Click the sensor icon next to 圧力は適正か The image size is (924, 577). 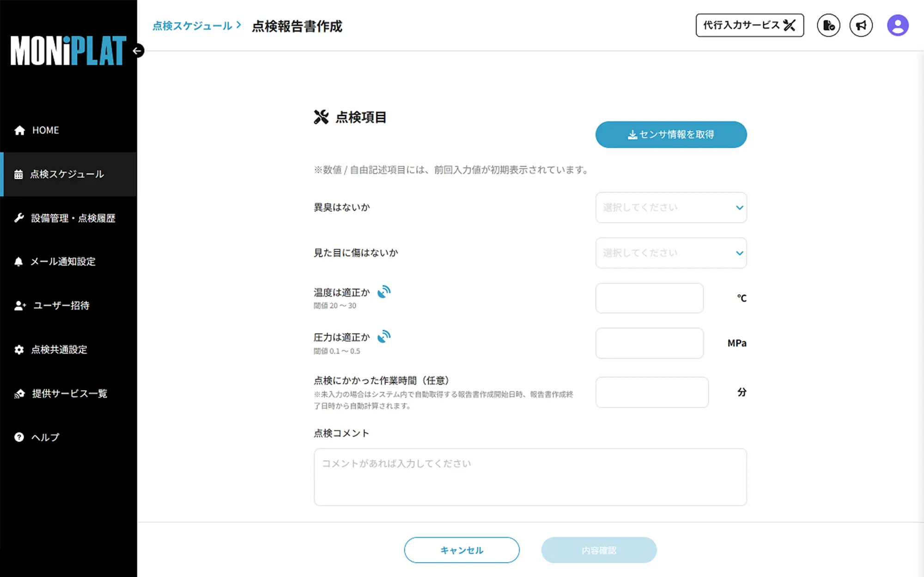[385, 336]
